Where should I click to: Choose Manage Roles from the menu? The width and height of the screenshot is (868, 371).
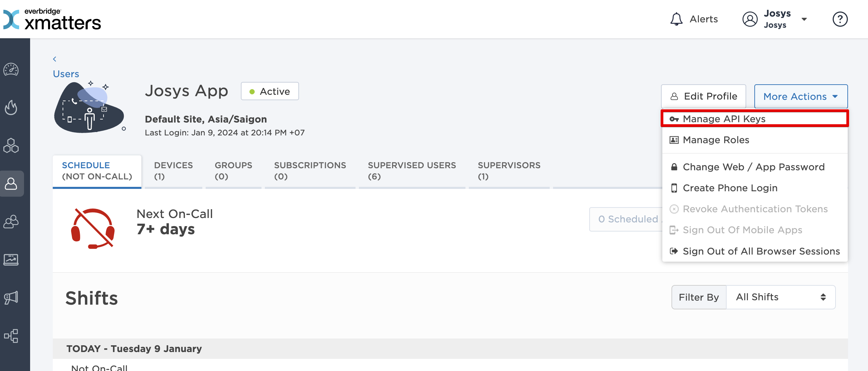(x=716, y=140)
